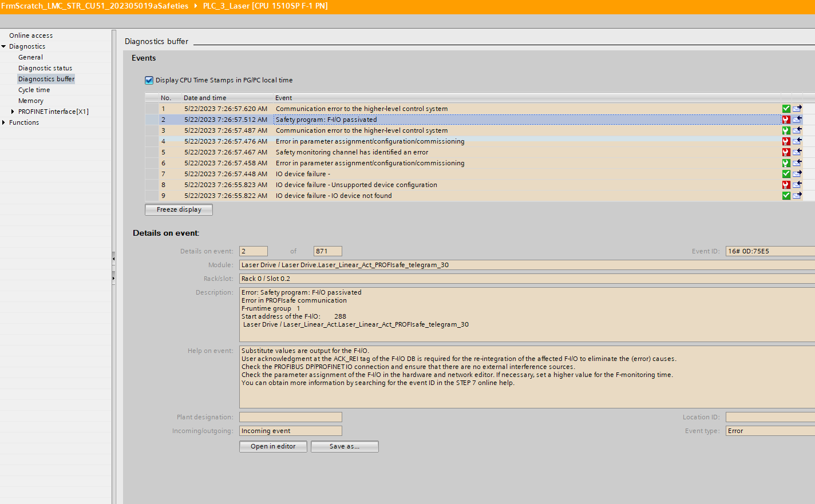
Task: Click green checkmark icon in event row 9
Action: click(x=786, y=196)
